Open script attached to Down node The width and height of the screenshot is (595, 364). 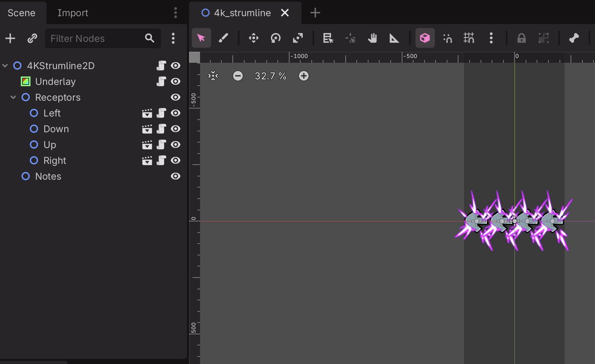coord(161,129)
